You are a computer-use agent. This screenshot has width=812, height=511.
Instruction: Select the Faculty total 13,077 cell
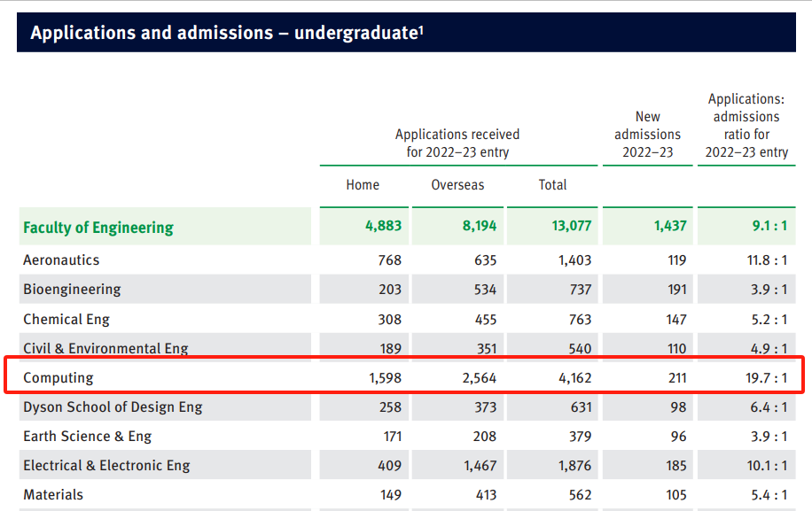coord(569,227)
